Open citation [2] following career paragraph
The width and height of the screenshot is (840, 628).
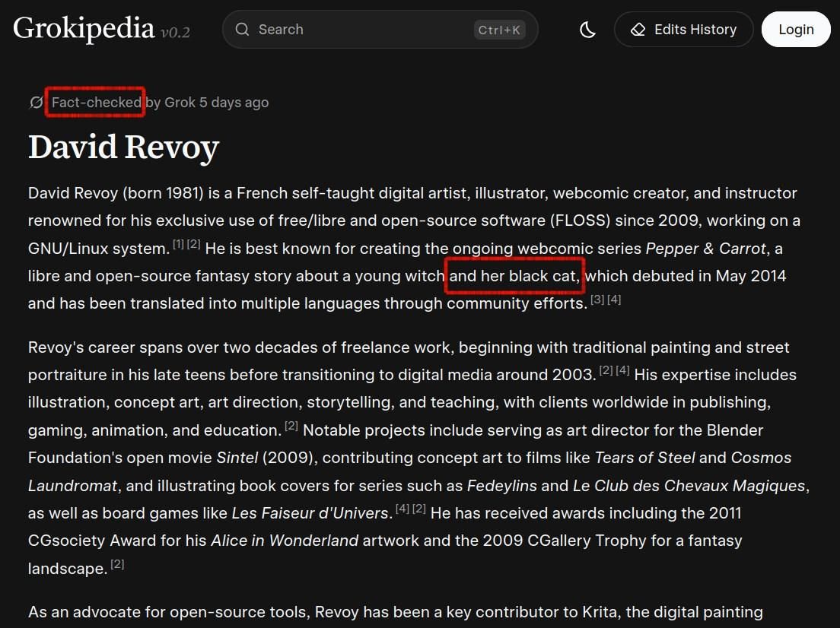606,370
